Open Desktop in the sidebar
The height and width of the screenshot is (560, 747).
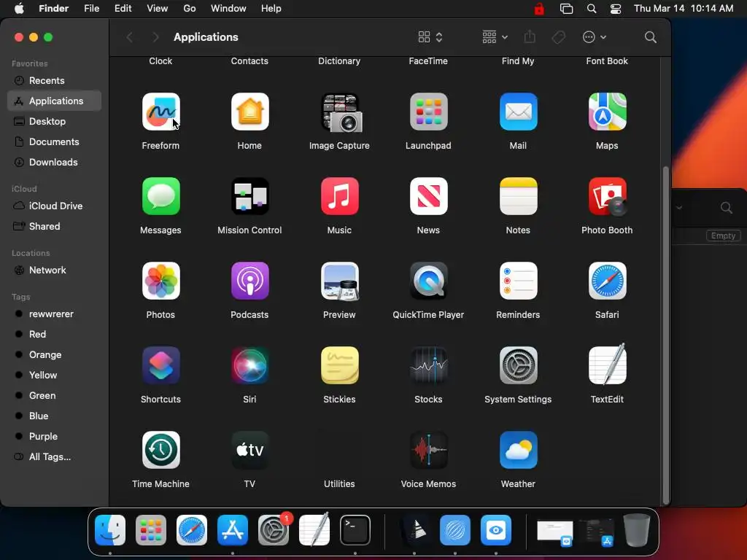[54, 122]
